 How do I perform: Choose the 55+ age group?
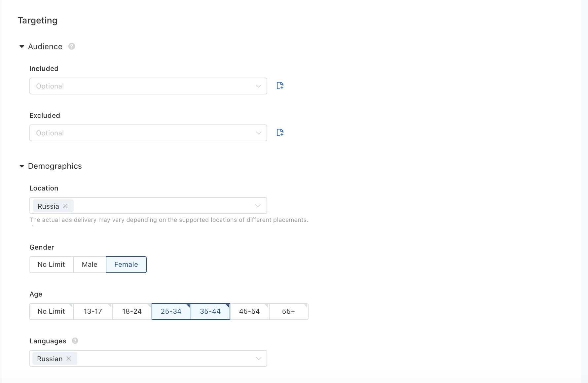[288, 311]
